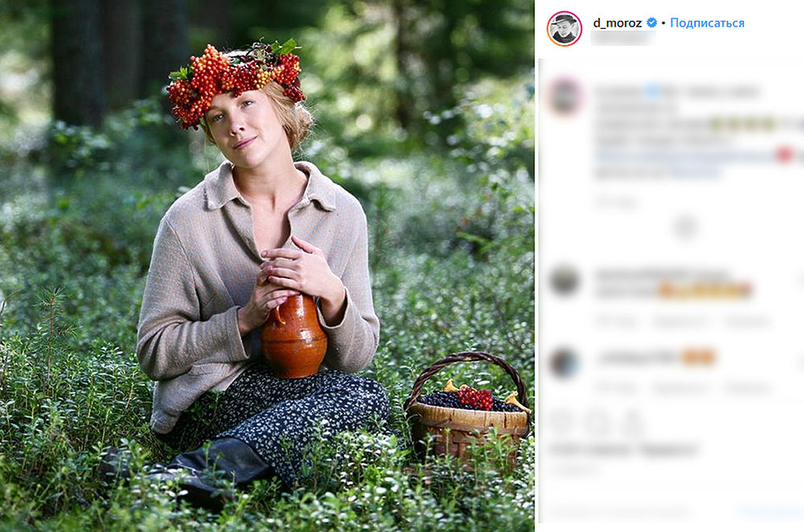This screenshot has width=804, height=532.
Task: Click the caption author's avatar in first comment
Action: click(565, 96)
